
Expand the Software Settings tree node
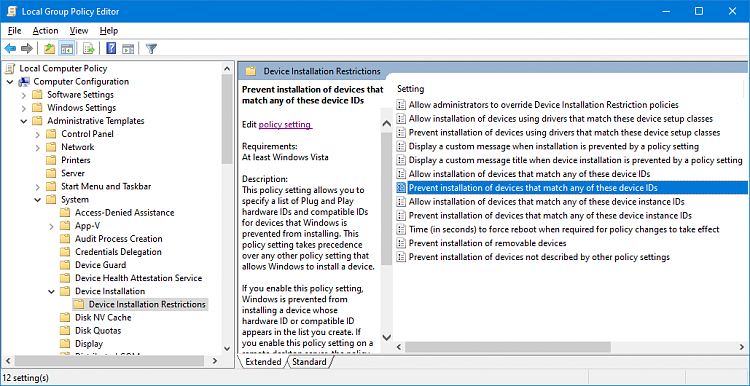click(23, 95)
